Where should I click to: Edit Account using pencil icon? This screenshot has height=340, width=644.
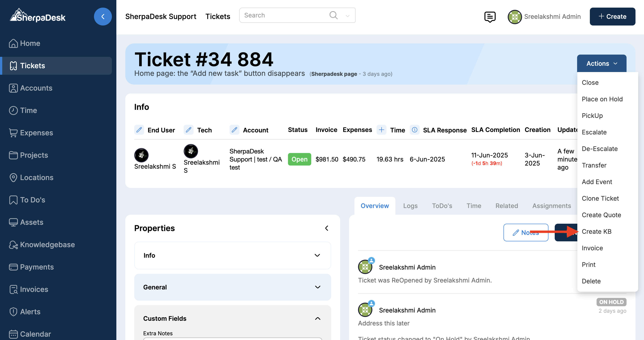pyautogui.click(x=234, y=130)
